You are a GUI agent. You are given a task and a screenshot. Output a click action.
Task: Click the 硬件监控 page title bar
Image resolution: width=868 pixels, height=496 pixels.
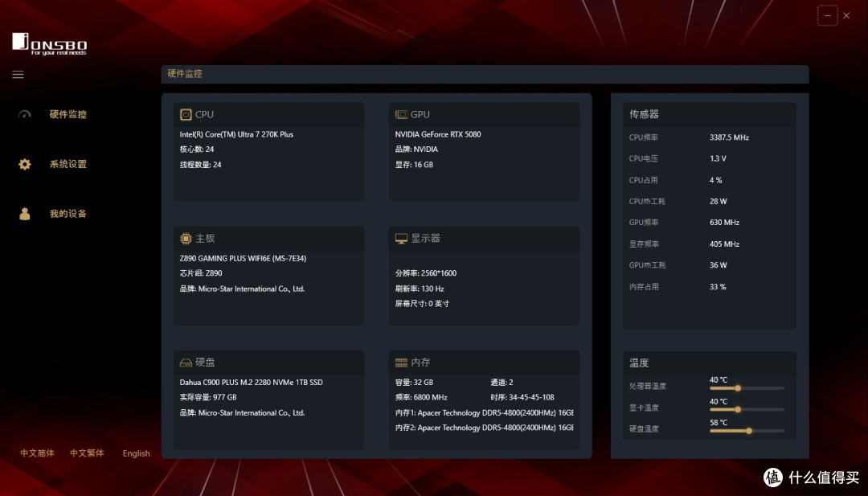coord(485,74)
